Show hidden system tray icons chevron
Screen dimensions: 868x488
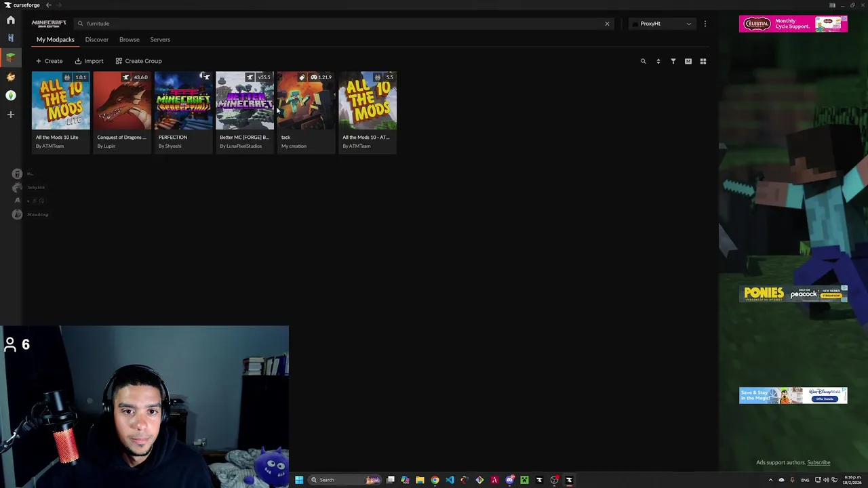click(770, 480)
